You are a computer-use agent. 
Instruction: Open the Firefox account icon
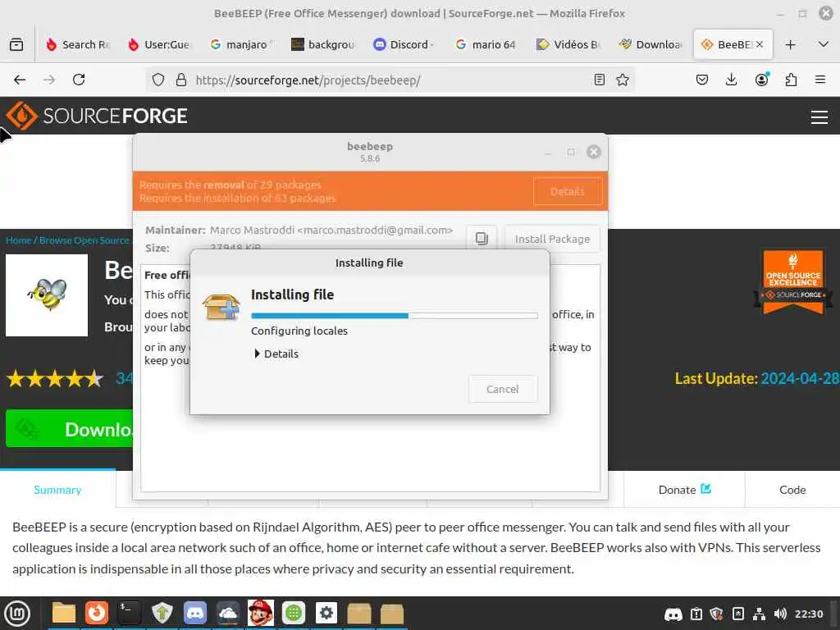761,80
